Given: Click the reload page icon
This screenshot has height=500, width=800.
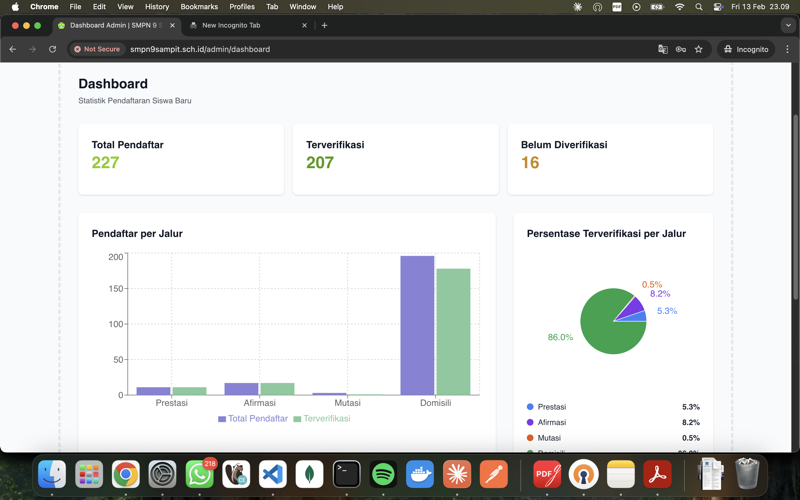Looking at the screenshot, I should pos(53,49).
